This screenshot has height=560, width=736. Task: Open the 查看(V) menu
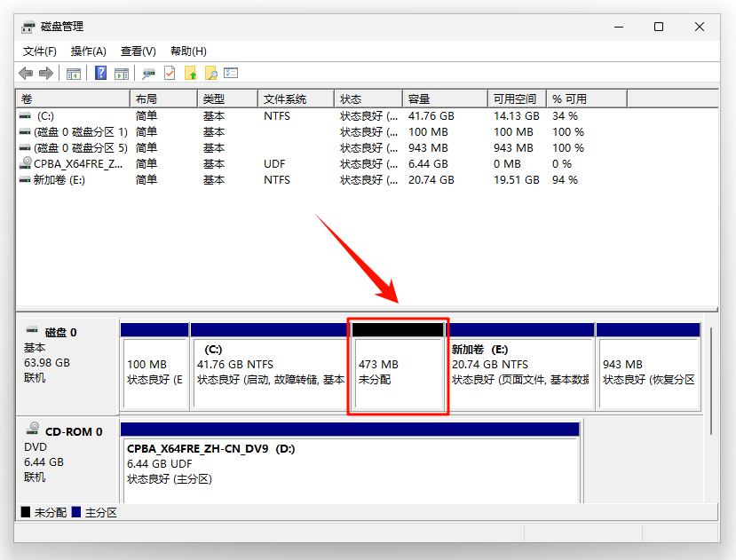click(x=138, y=51)
